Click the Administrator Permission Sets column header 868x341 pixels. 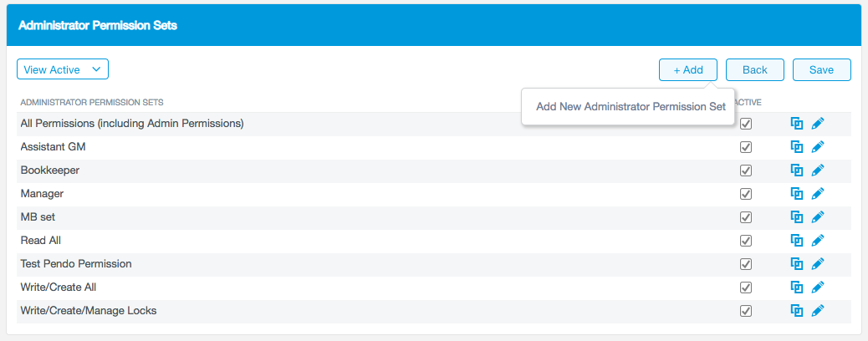pos(91,103)
